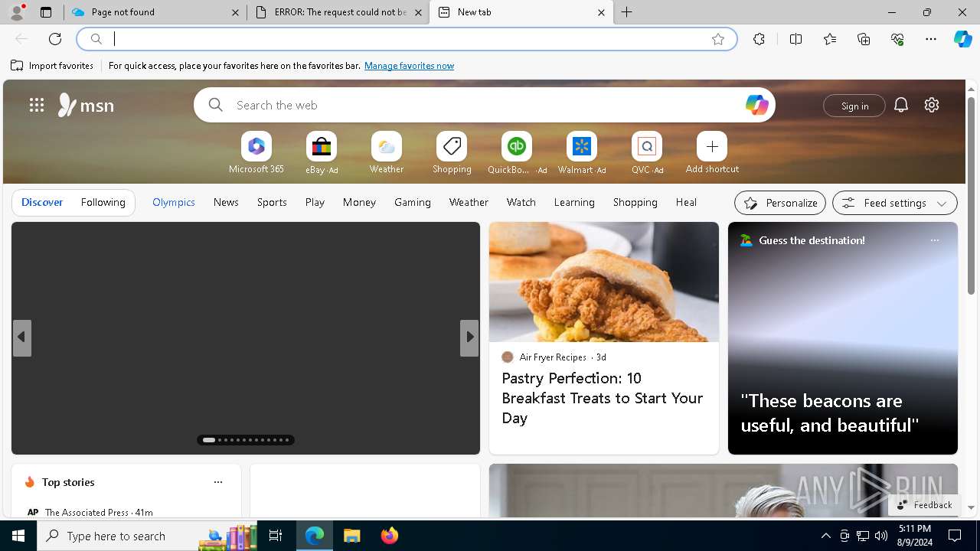
Task: Open the Guess the destination card
Action: click(843, 338)
